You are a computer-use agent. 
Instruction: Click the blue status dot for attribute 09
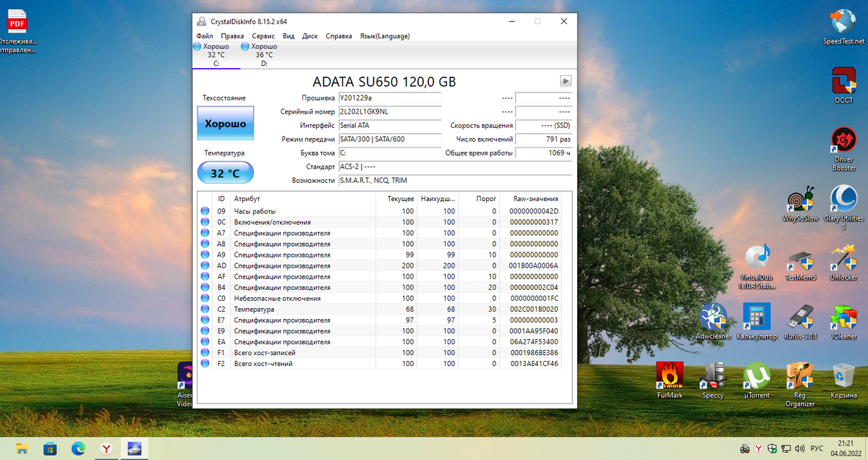coord(205,211)
